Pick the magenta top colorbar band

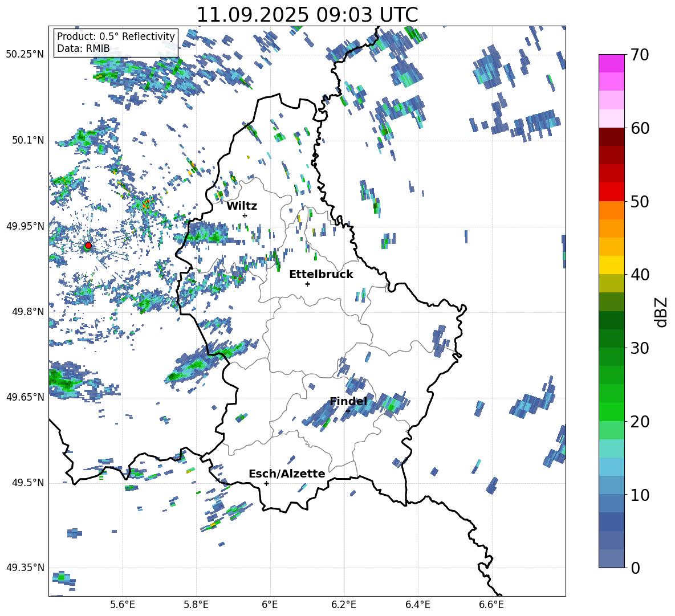pyautogui.click(x=611, y=63)
